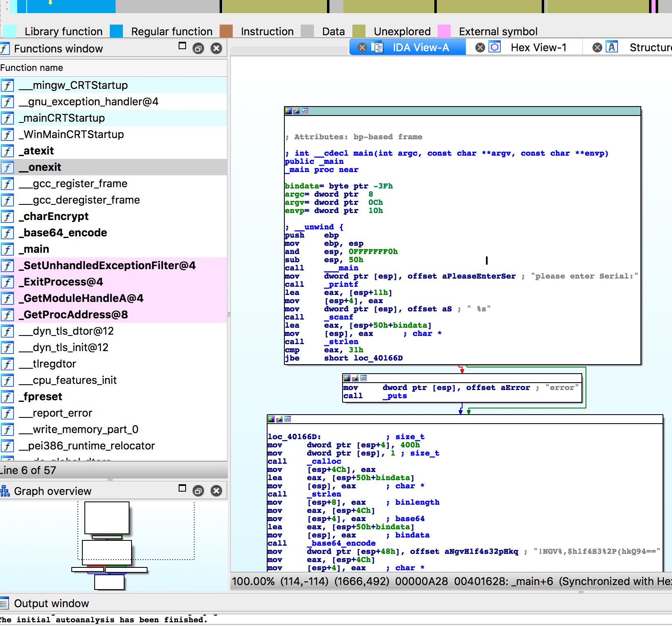Select _SetUnhandledExceptionFilter@4 function row

coord(114,265)
